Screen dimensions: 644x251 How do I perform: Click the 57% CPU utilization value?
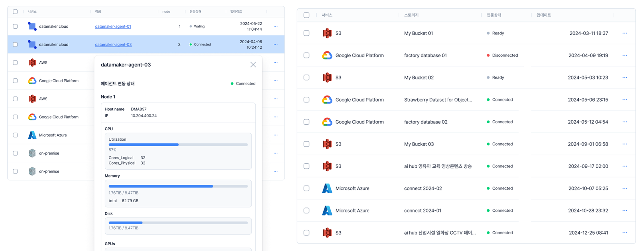[x=112, y=150]
